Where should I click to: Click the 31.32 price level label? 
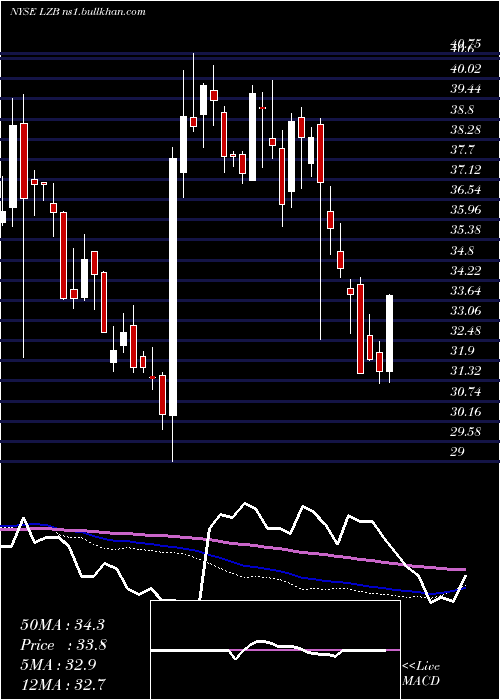466,371
